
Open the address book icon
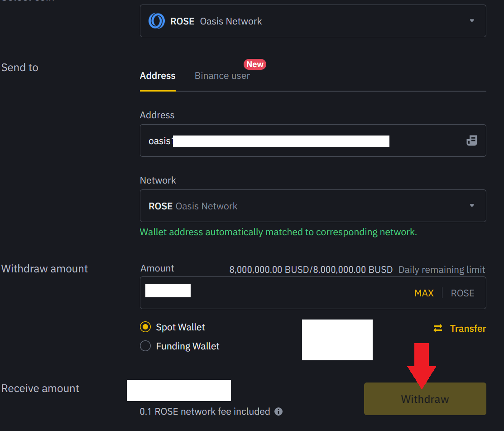pos(472,140)
